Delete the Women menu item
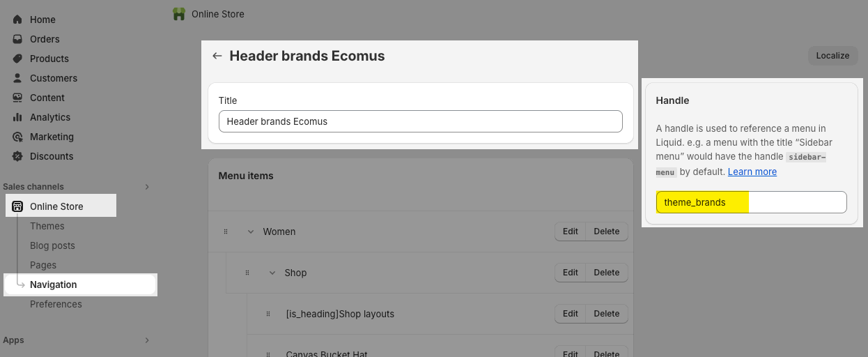868x357 pixels. (607, 231)
